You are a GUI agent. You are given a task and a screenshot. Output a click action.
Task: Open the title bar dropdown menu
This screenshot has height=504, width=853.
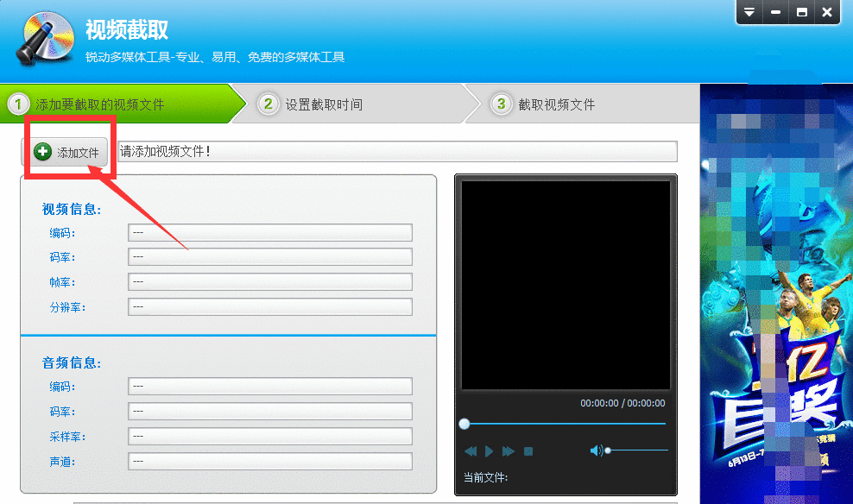tap(749, 12)
